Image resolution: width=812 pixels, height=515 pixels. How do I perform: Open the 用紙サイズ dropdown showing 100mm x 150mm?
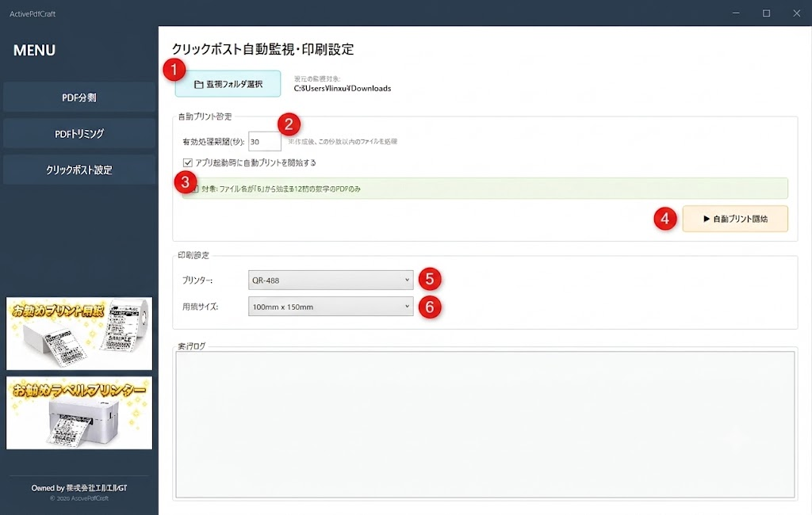coord(331,307)
